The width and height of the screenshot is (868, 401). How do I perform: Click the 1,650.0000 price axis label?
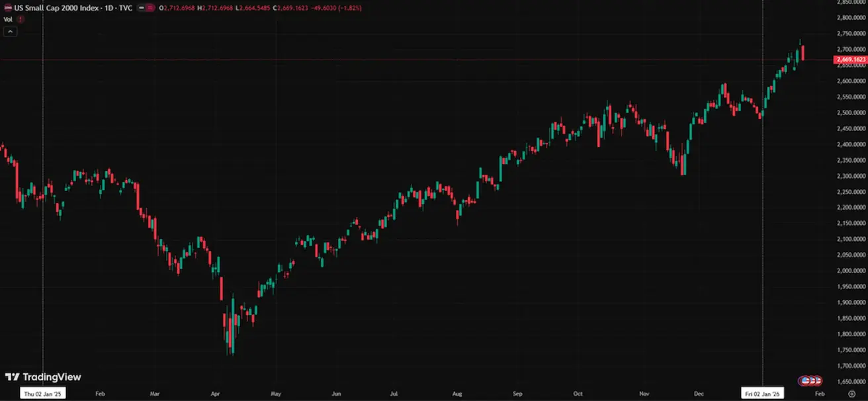[x=851, y=382]
